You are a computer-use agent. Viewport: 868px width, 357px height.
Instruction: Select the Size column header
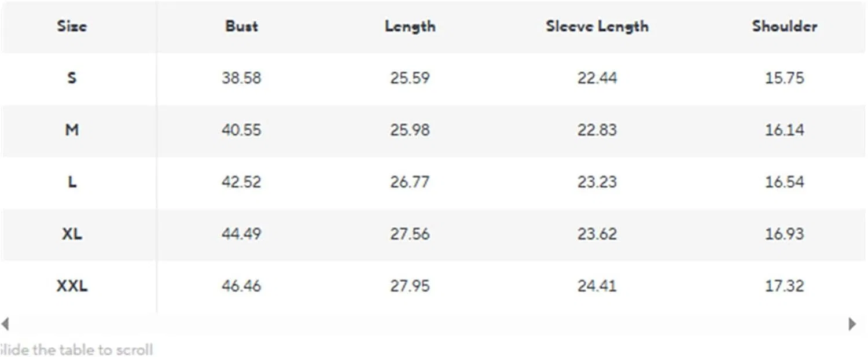click(72, 26)
